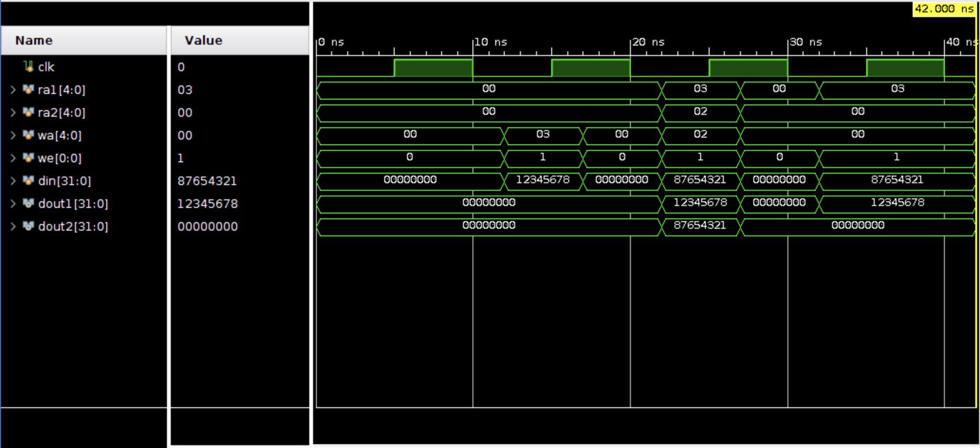The width and height of the screenshot is (980, 448).
Task: Expand the dout2[31:0] bus signal
Action: coord(13,226)
